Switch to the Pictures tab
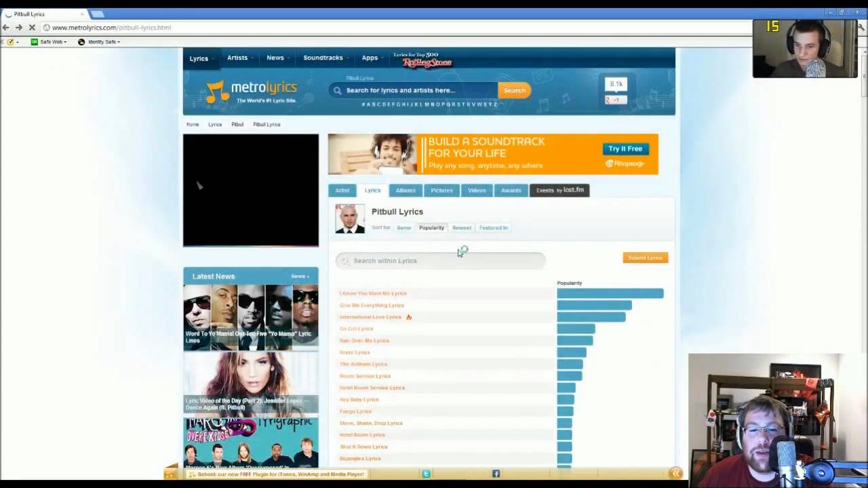 441,190
